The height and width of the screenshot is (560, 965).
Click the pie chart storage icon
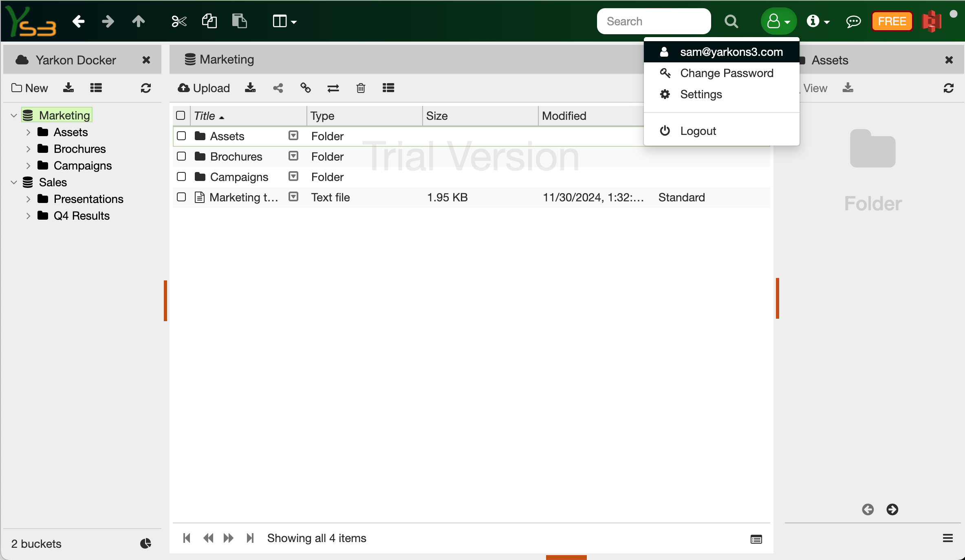point(145,543)
